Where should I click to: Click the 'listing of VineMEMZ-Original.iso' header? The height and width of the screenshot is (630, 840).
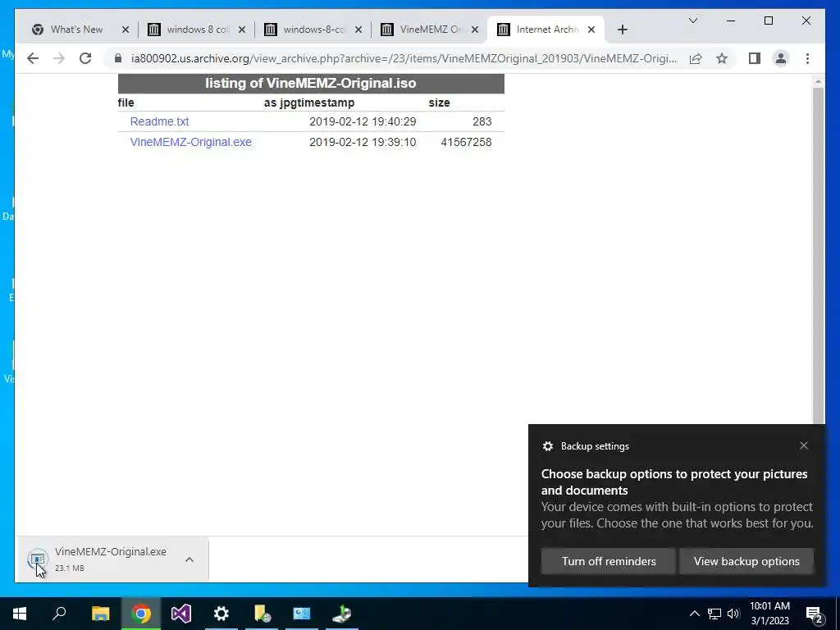click(311, 84)
